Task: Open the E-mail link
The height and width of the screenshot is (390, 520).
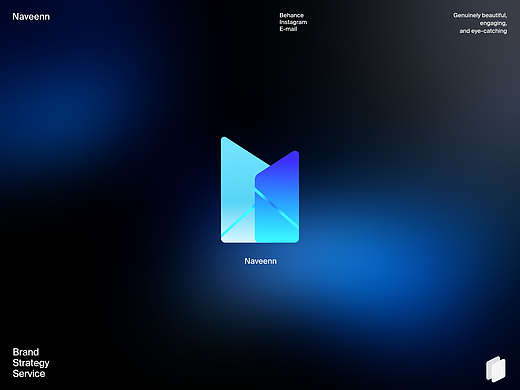Action: click(x=288, y=29)
